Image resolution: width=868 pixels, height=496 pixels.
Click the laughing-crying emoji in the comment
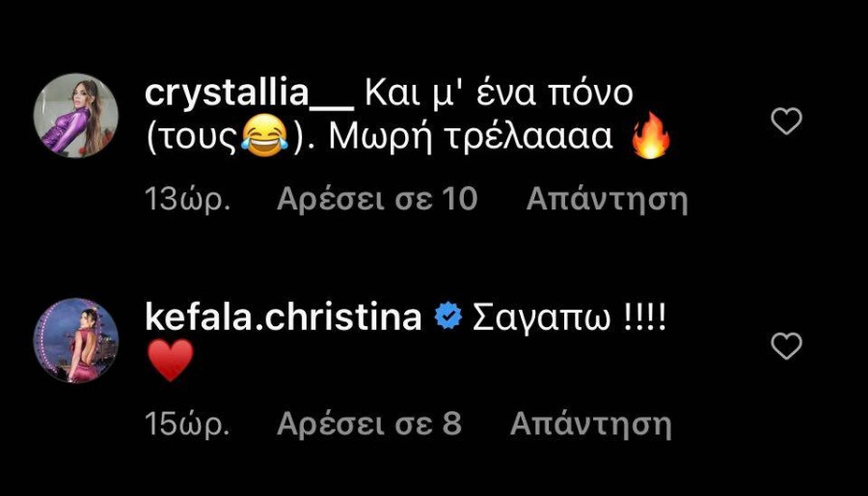click(264, 136)
